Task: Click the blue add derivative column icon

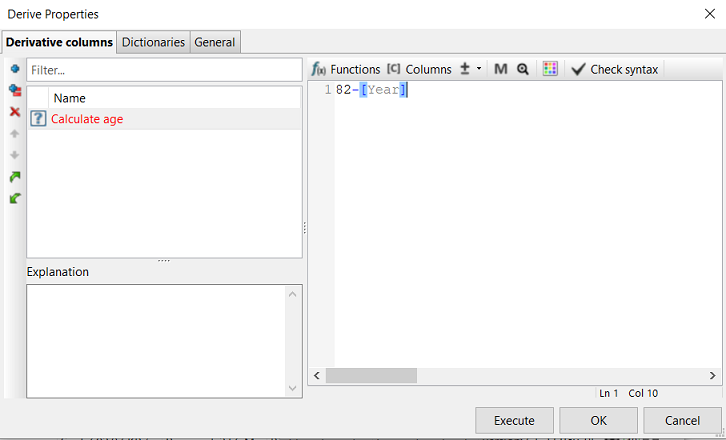Action: (14, 69)
